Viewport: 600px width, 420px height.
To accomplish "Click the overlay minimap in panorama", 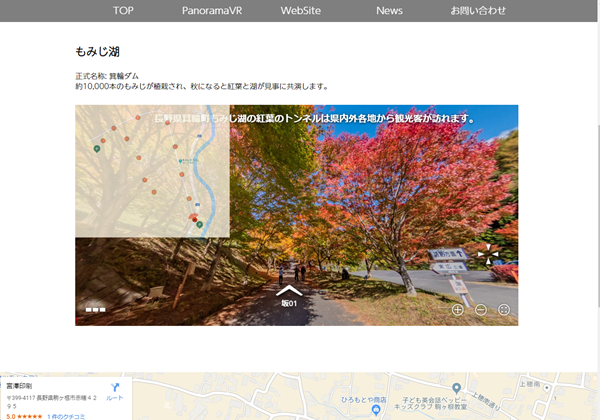I will click(x=150, y=170).
